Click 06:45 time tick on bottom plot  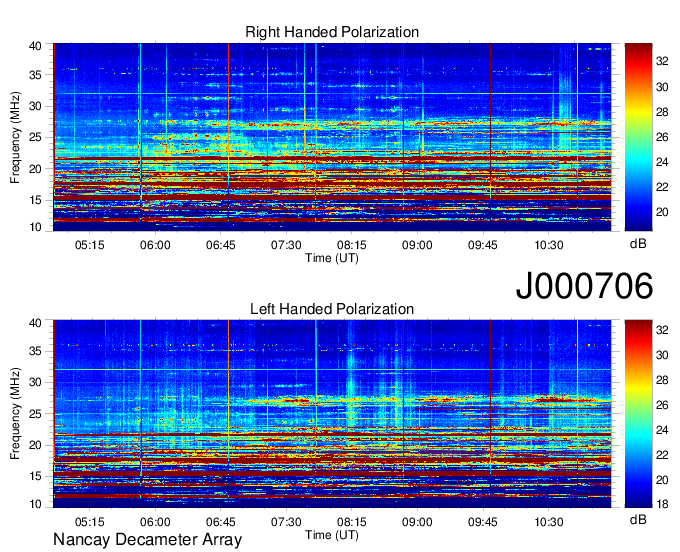tap(221, 522)
